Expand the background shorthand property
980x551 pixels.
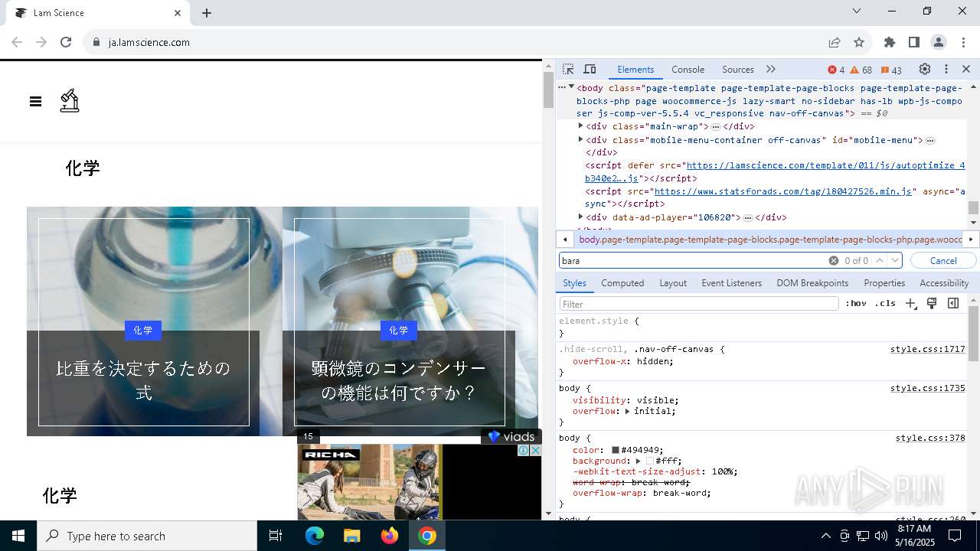(638, 461)
